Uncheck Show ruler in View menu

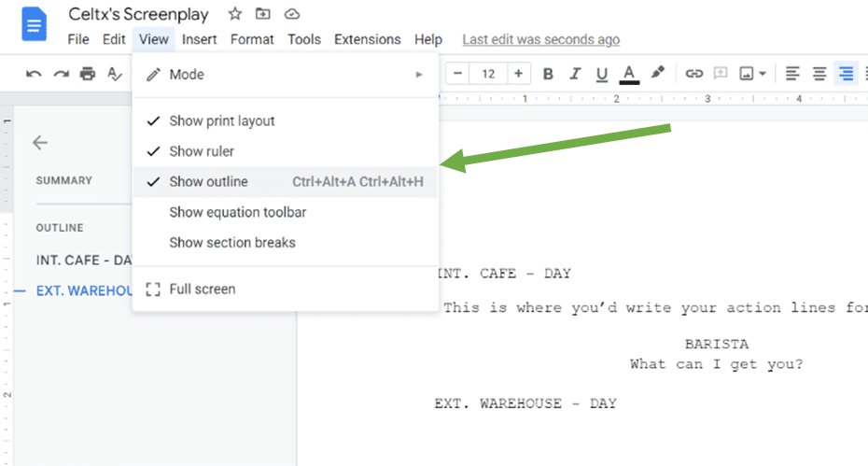(202, 151)
